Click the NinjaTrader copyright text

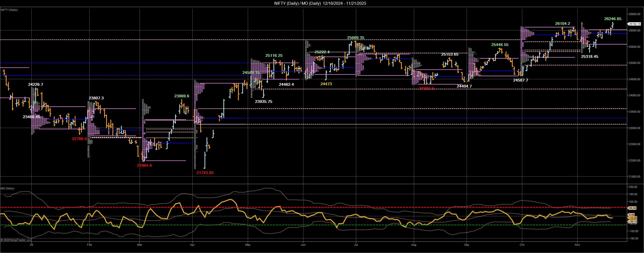click(x=17, y=239)
